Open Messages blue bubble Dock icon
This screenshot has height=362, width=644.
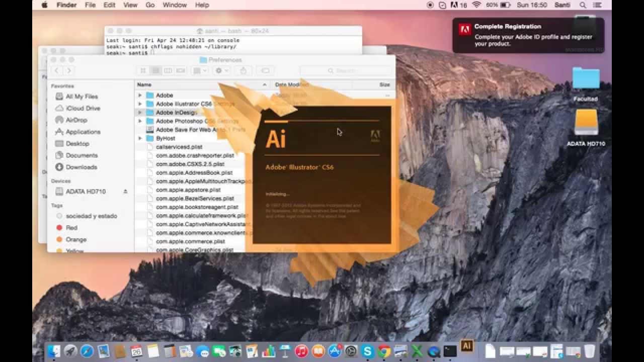[x=202, y=351]
